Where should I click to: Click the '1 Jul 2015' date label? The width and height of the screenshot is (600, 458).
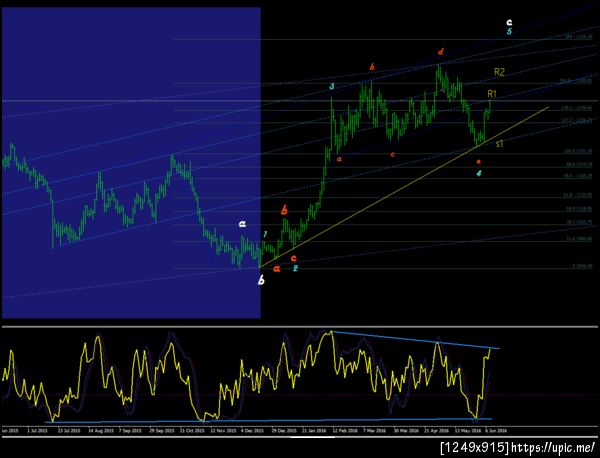click(x=37, y=430)
